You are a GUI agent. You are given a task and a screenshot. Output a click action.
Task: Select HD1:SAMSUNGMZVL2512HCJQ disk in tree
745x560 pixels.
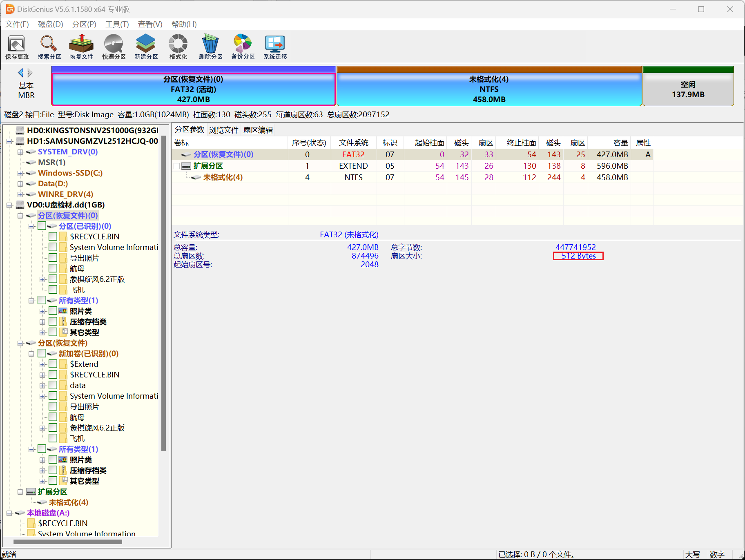point(92,141)
